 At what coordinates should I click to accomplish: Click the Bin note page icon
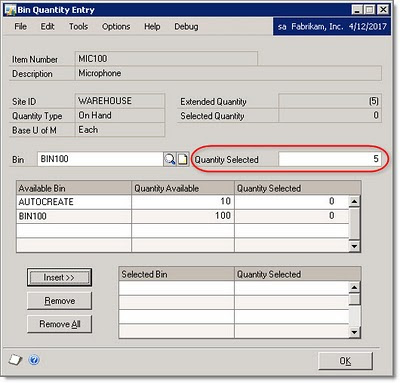(183, 159)
